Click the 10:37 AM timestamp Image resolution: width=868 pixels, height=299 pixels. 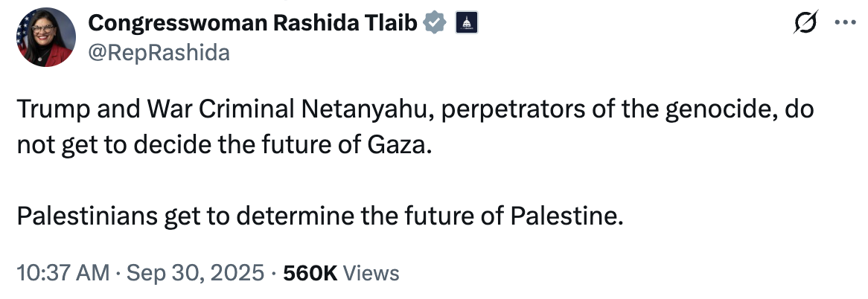tap(63, 273)
